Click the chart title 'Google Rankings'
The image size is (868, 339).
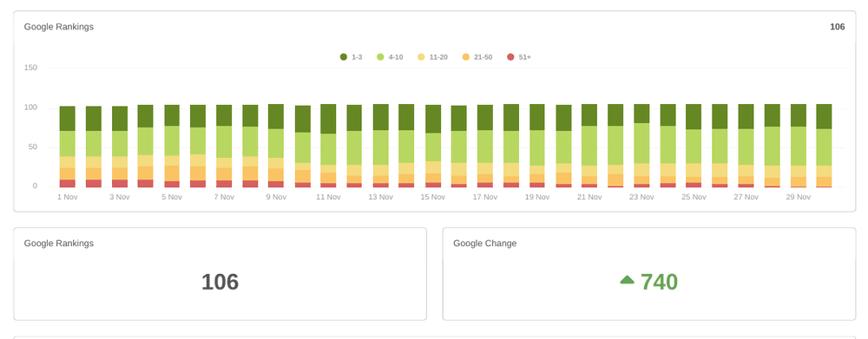(59, 27)
